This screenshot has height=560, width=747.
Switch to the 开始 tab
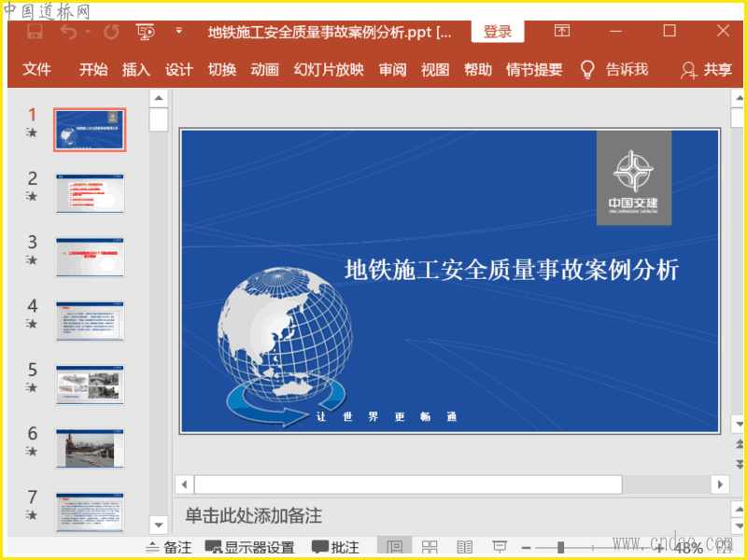click(x=93, y=70)
